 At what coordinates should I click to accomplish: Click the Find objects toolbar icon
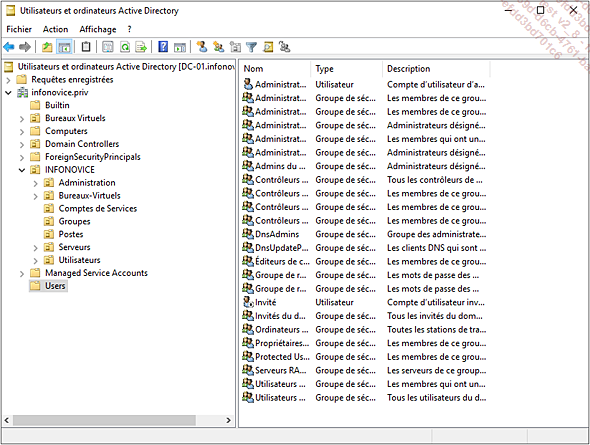268,47
